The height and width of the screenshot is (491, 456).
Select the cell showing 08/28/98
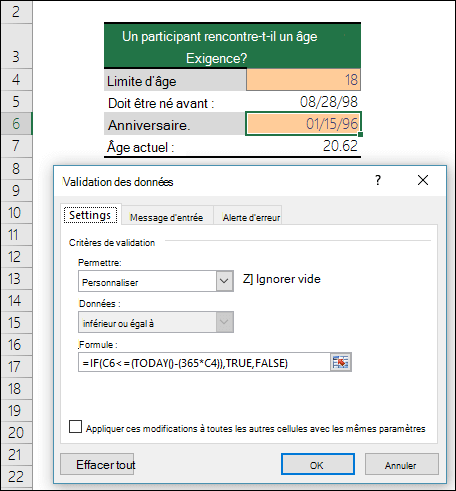coord(303,102)
